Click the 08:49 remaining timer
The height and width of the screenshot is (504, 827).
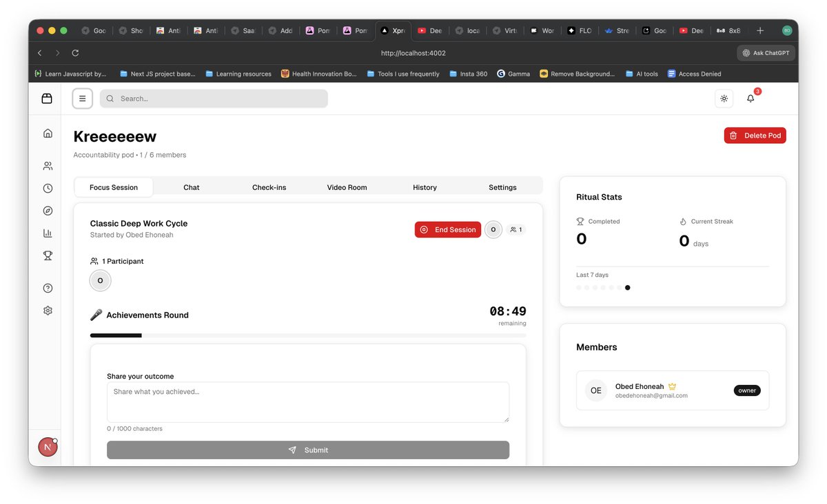click(508, 311)
